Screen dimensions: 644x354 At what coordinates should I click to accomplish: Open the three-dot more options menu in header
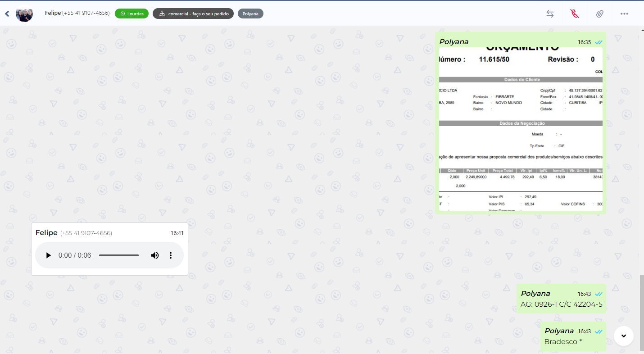point(624,14)
